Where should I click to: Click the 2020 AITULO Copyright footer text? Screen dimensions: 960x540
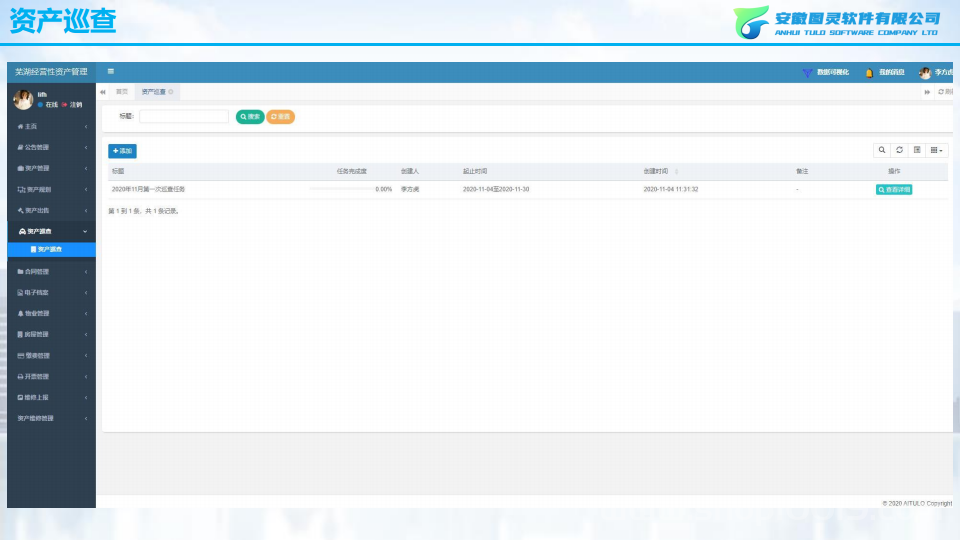917,503
